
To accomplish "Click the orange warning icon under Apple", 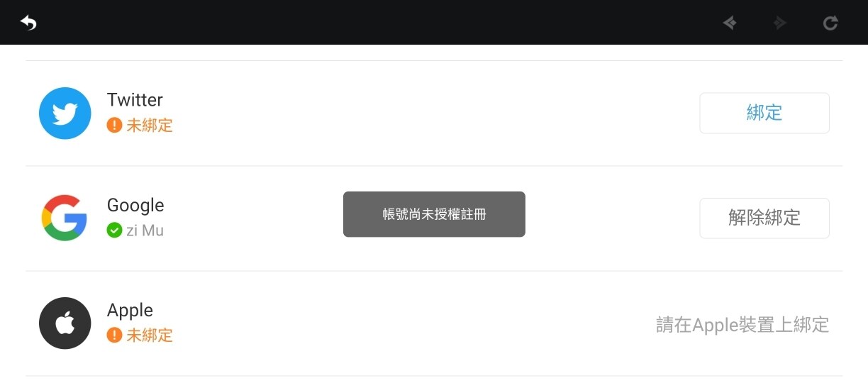I will (x=114, y=335).
